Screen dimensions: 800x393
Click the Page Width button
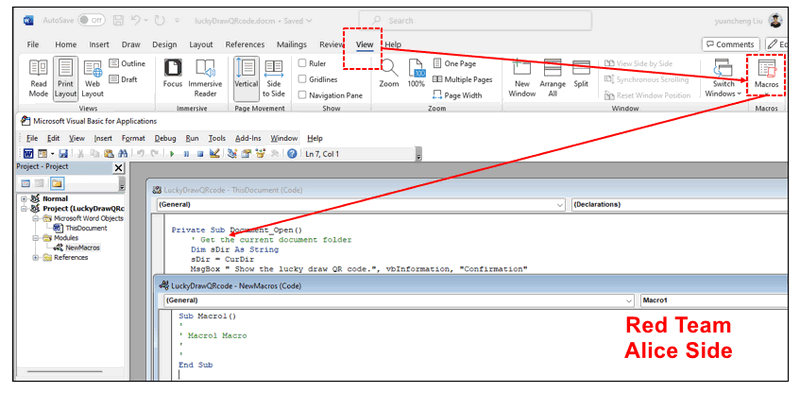point(457,95)
